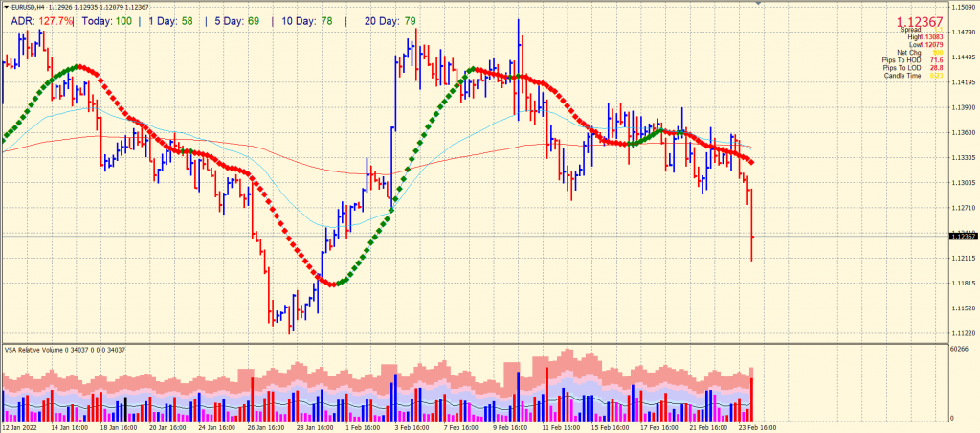Viewport: 980px width, 433px height.
Task: Click the 14 Jan 16:00 time label
Action: pos(69,428)
